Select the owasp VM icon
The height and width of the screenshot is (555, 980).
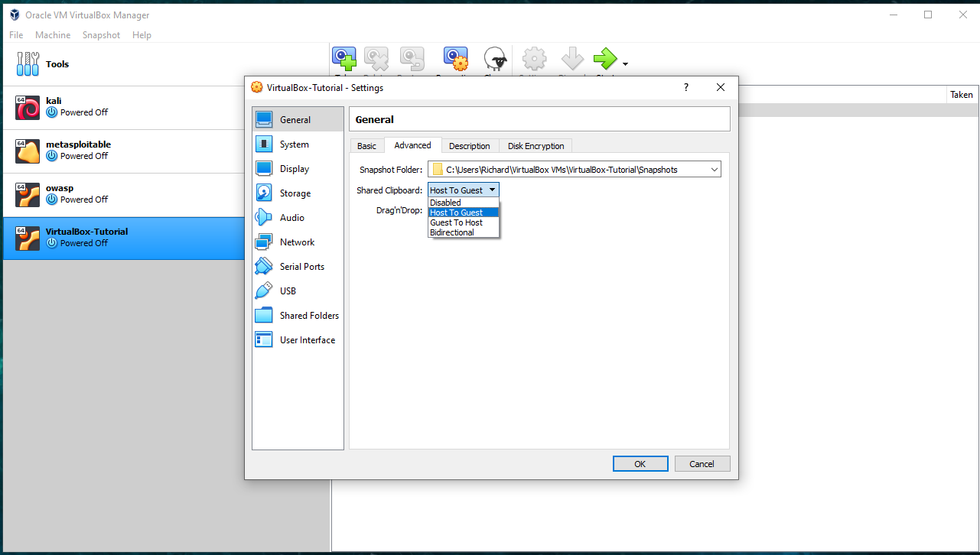28,195
